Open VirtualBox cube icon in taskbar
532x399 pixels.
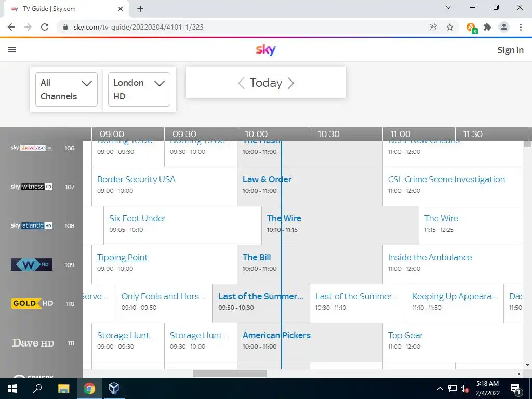pyautogui.click(x=114, y=389)
